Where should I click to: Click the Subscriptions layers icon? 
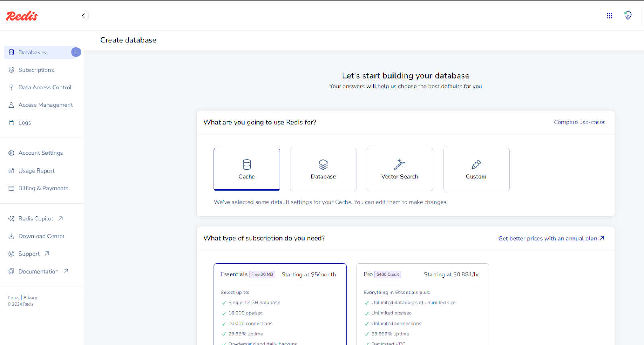[x=11, y=70]
